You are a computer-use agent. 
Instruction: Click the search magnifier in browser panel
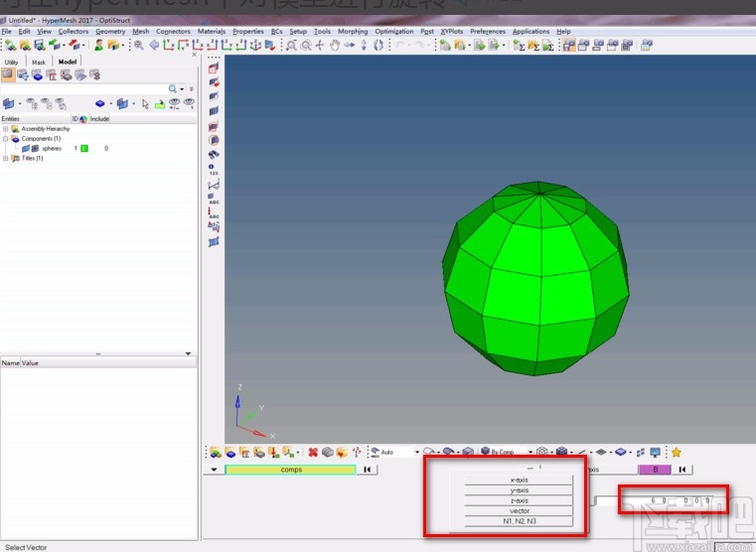tap(173, 89)
